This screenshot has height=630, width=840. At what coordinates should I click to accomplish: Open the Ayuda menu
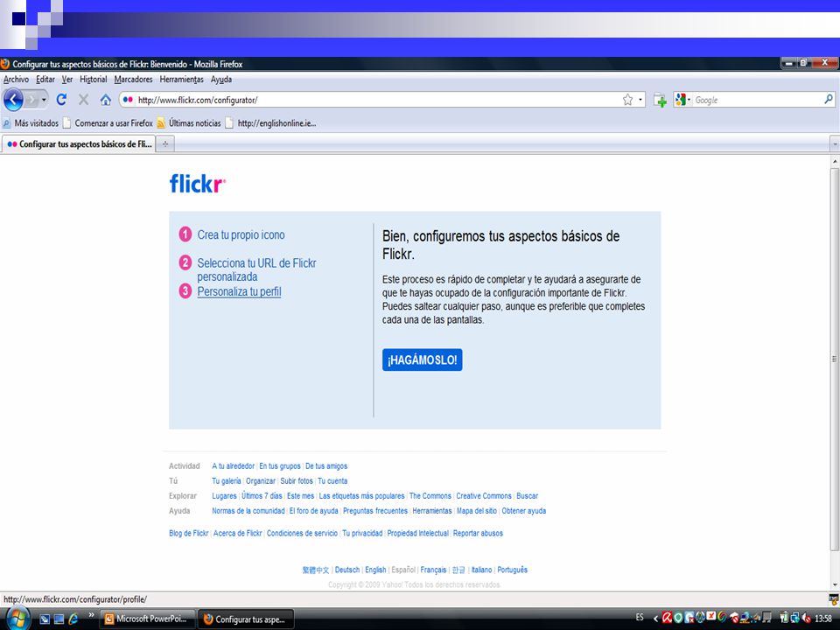pos(221,80)
